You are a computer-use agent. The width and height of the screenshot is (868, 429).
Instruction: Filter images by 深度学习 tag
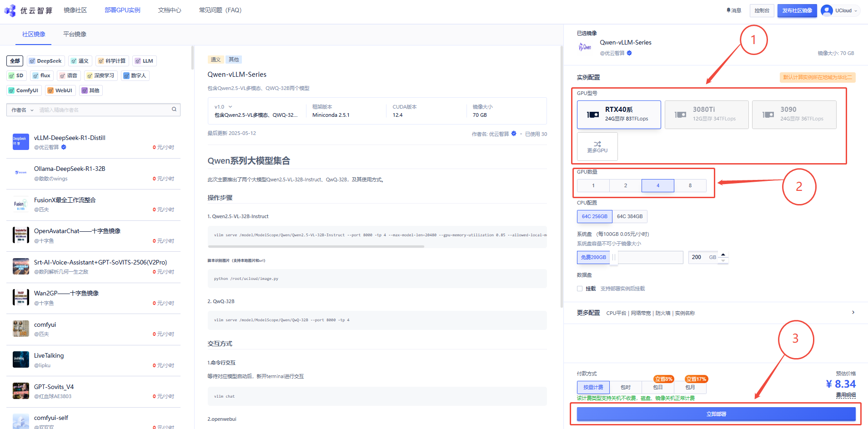[x=100, y=75]
